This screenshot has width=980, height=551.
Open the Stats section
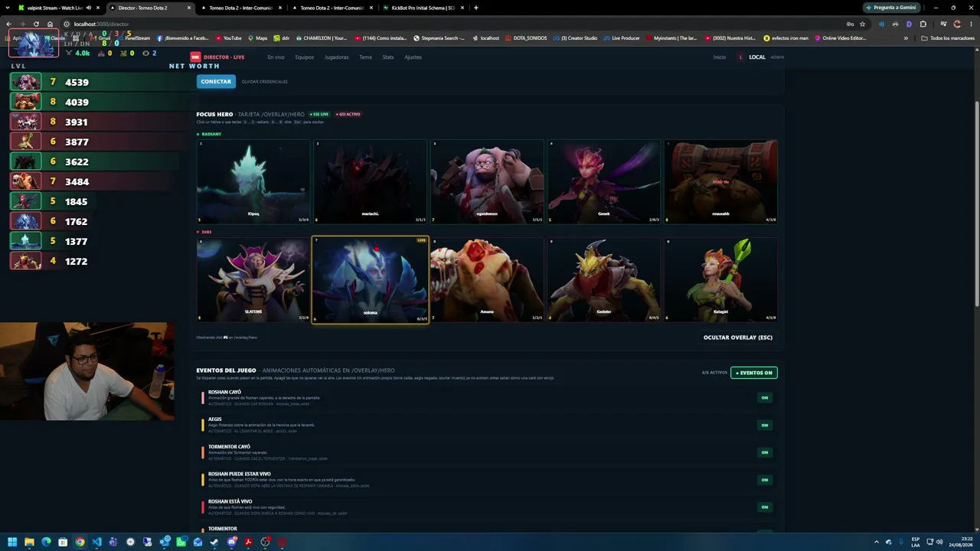click(x=388, y=57)
